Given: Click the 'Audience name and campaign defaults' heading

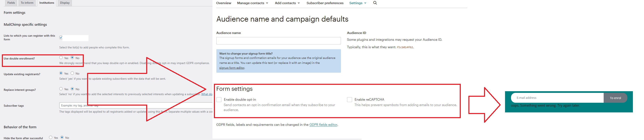Looking at the screenshot, I should tap(282, 19).
